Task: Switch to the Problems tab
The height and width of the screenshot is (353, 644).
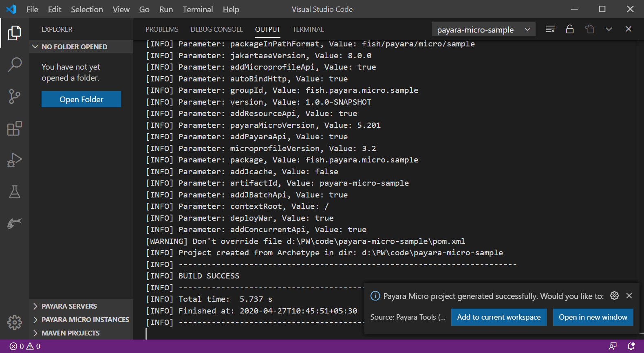Action: 162,29
